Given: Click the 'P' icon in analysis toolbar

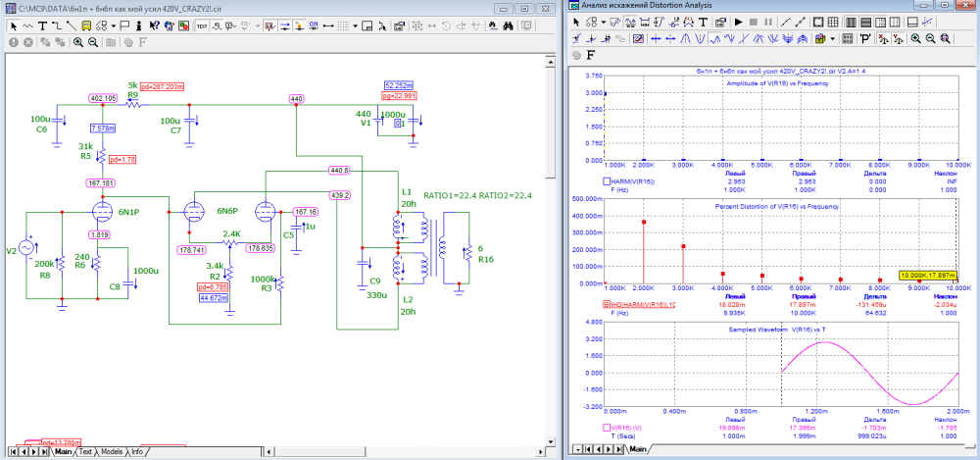Looking at the screenshot, I should 864,39.
